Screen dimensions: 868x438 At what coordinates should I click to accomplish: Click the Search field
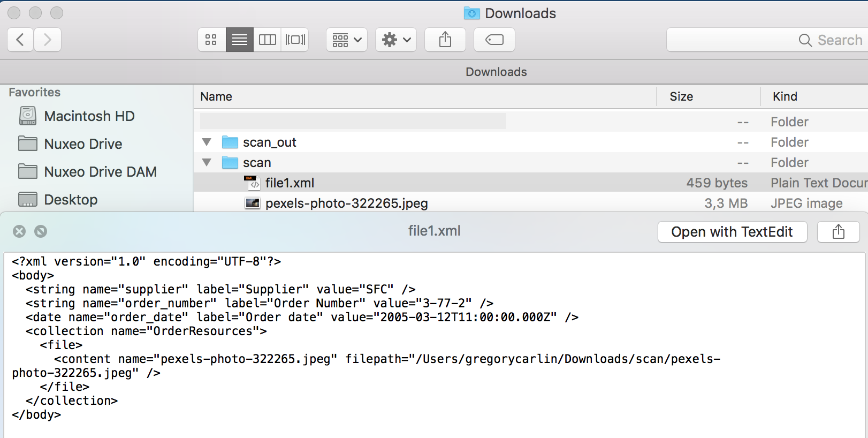[x=767, y=40]
